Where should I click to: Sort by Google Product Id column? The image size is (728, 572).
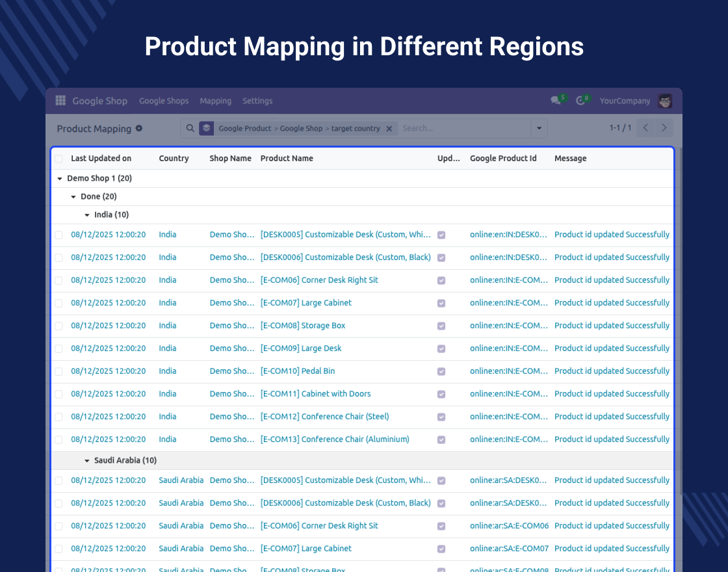pyautogui.click(x=503, y=159)
